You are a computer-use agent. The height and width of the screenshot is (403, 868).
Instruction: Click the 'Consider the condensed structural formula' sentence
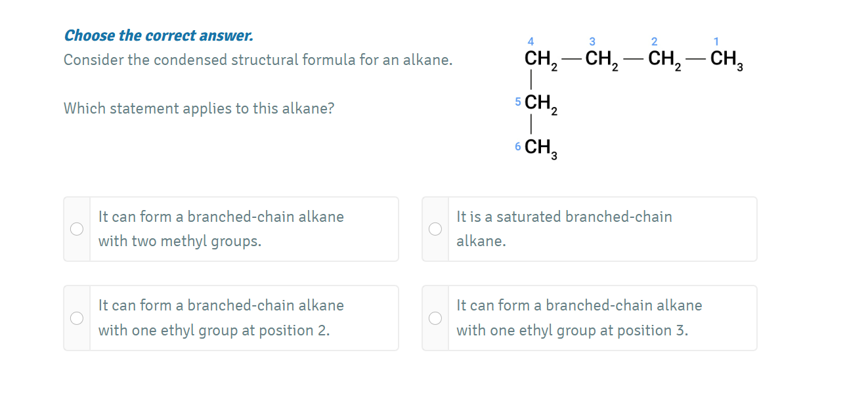pyautogui.click(x=258, y=60)
